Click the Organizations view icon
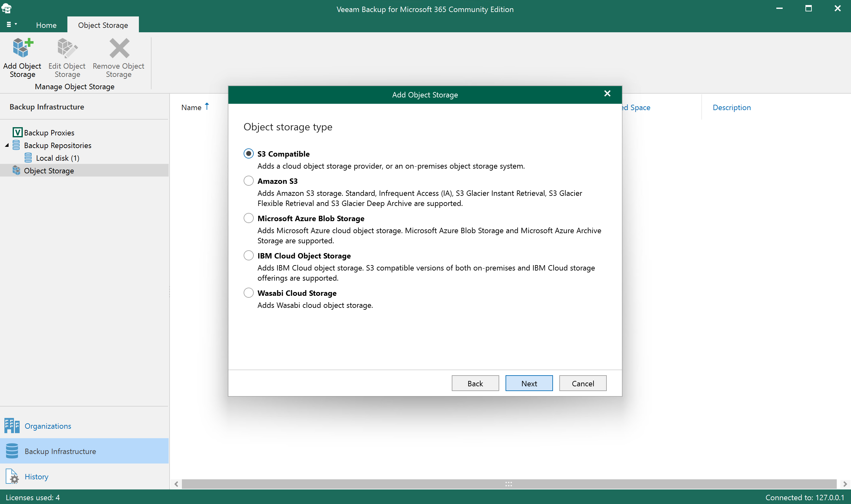The width and height of the screenshot is (851, 504). (11, 426)
